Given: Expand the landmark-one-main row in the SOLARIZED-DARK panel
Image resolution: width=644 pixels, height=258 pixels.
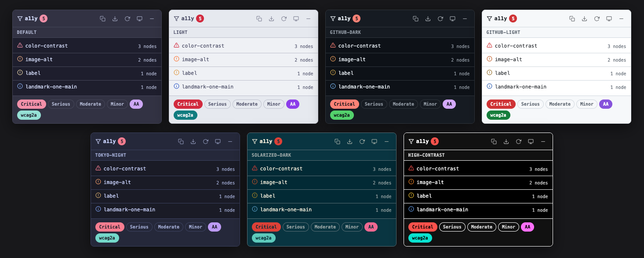Looking at the screenshot, I should coord(322,210).
